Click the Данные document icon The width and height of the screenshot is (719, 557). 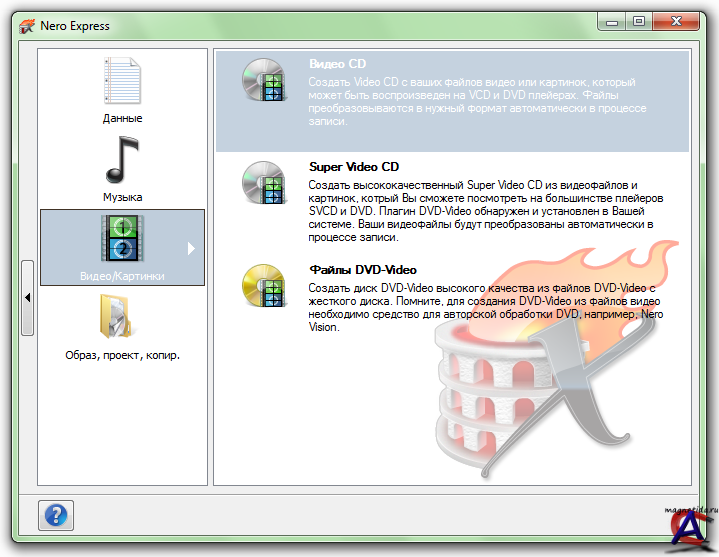pyautogui.click(x=122, y=82)
